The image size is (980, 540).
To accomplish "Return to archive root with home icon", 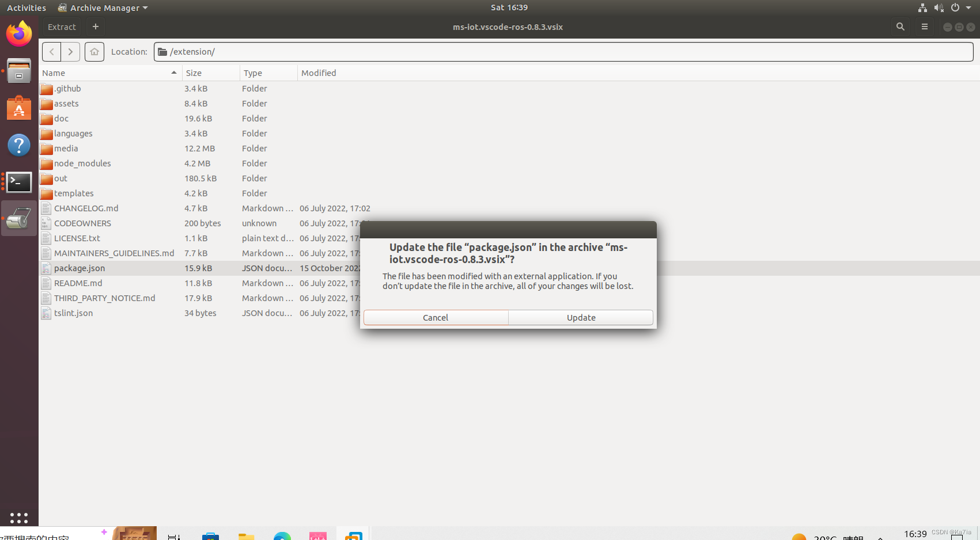I will tap(94, 52).
